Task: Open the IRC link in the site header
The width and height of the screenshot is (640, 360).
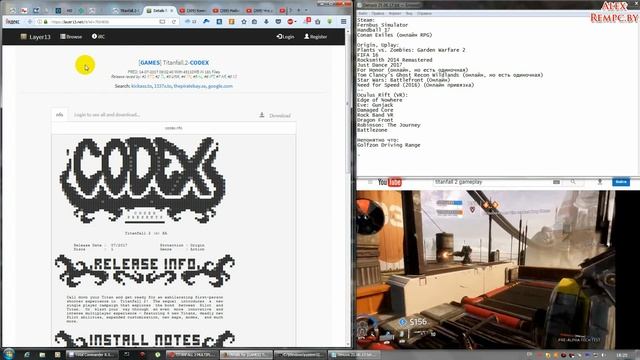Action: click(x=98, y=37)
